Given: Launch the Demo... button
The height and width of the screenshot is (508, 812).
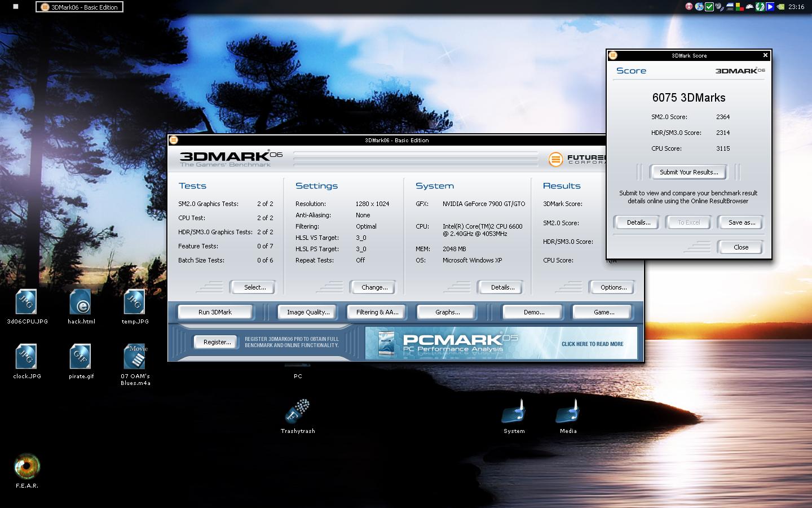Looking at the screenshot, I should pyautogui.click(x=532, y=312).
